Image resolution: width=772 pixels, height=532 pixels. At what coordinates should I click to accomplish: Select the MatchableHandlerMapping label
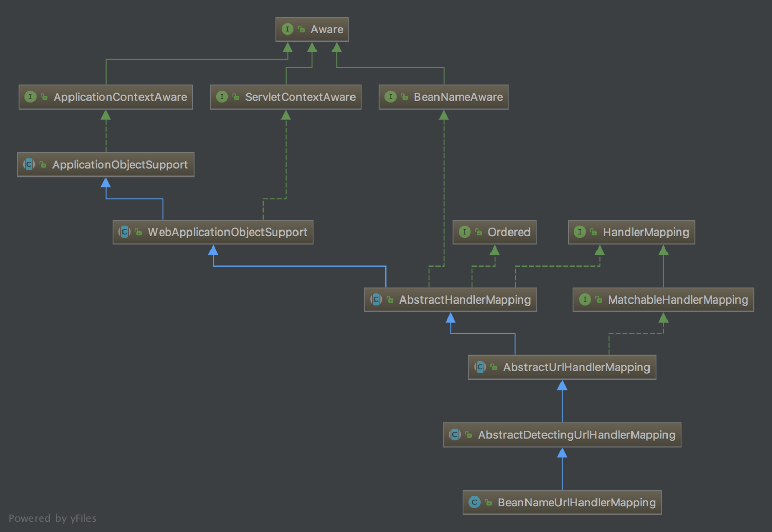[678, 299]
